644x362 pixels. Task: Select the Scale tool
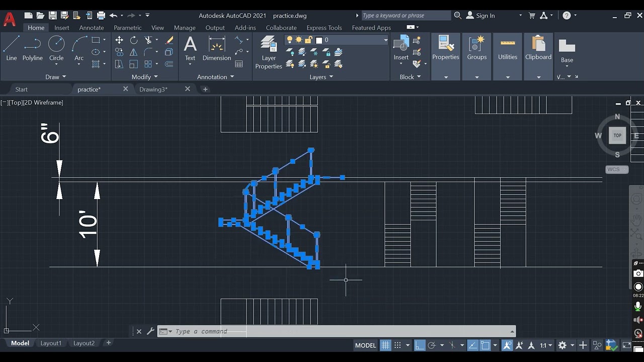click(134, 64)
